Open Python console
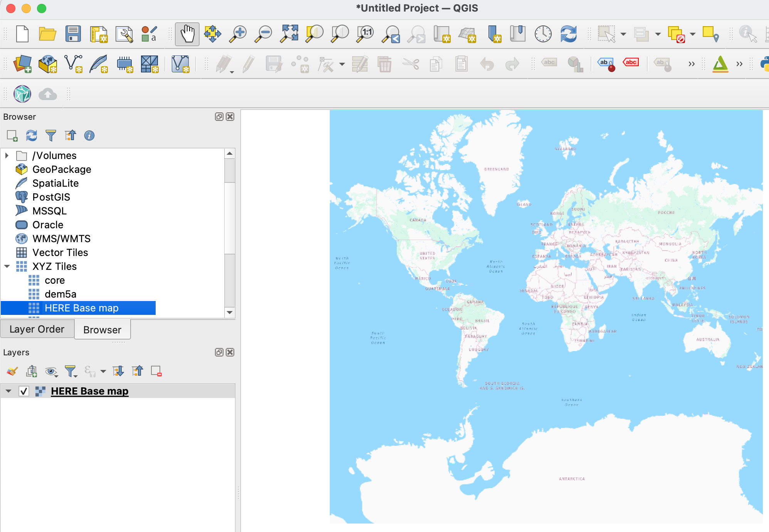The height and width of the screenshot is (532, 769). pyautogui.click(x=764, y=64)
